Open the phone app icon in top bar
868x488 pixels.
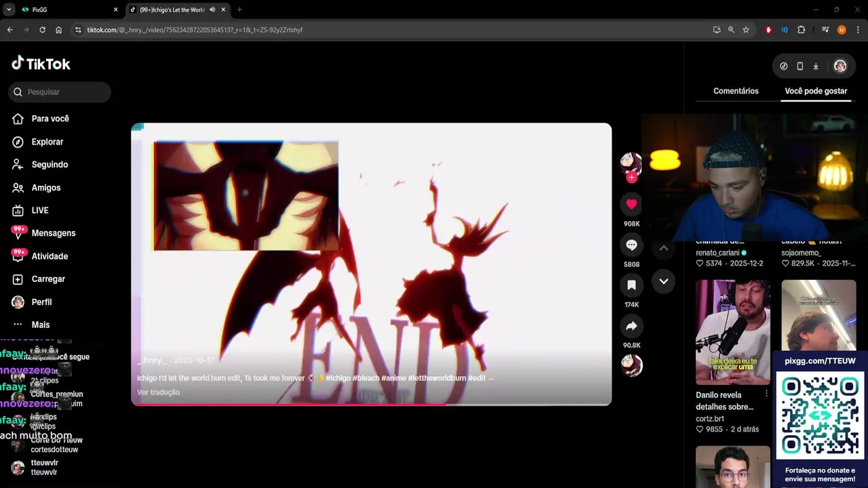pyautogui.click(x=800, y=66)
